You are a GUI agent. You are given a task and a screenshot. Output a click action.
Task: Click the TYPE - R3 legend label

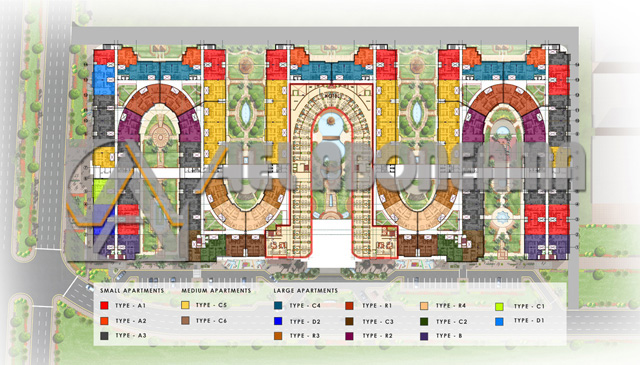point(304,336)
